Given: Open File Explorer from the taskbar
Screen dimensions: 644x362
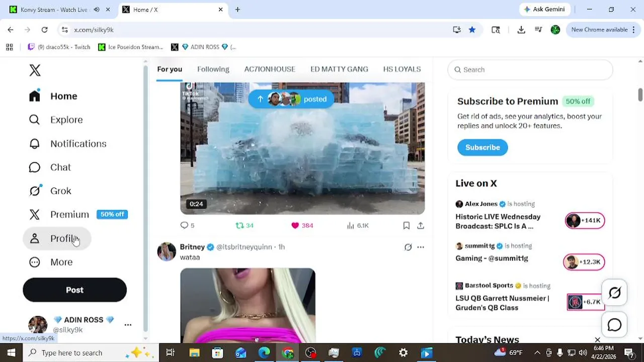Looking at the screenshot, I should click(194, 353).
